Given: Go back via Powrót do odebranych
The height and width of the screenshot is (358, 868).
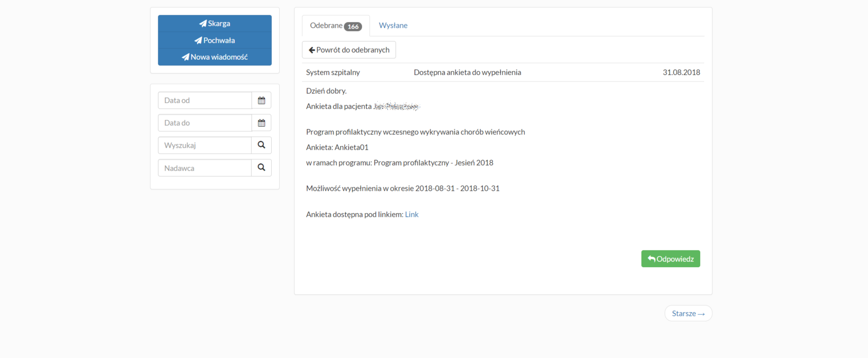Looking at the screenshot, I should pos(349,50).
